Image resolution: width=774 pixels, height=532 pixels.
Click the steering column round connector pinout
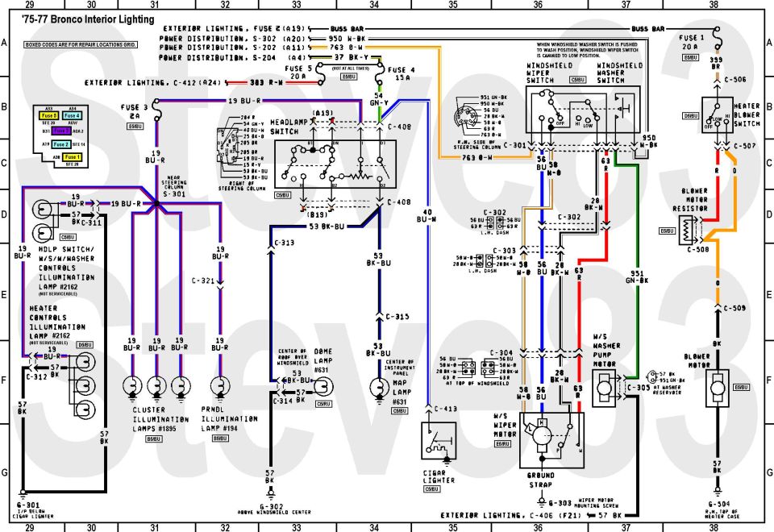(x=464, y=118)
